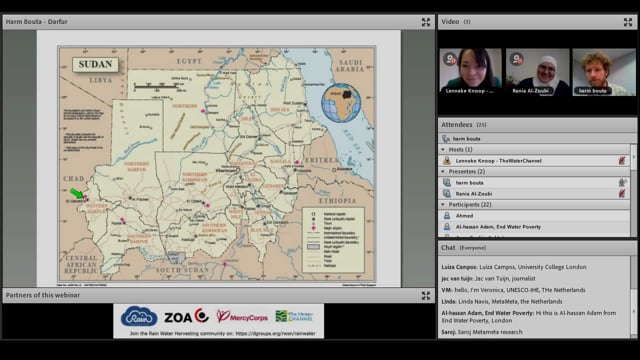Viewport: 640px width, 360px height.
Task: Click mic status icon beside harm bouta presenter
Action: click(622, 183)
